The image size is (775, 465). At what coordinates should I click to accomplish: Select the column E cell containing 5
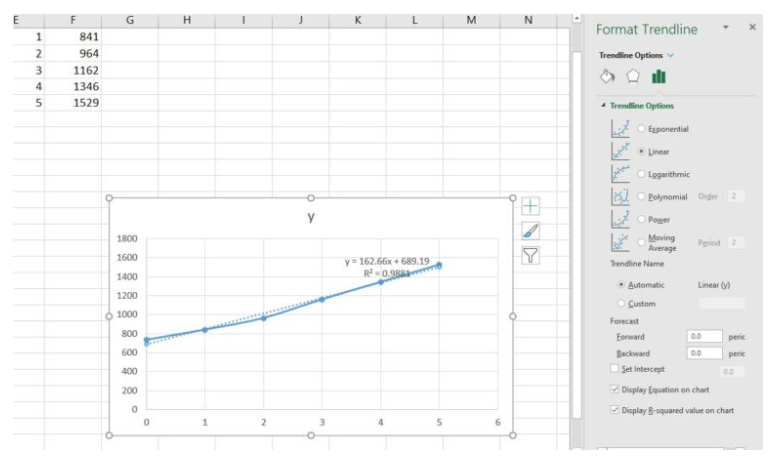pos(29,103)
